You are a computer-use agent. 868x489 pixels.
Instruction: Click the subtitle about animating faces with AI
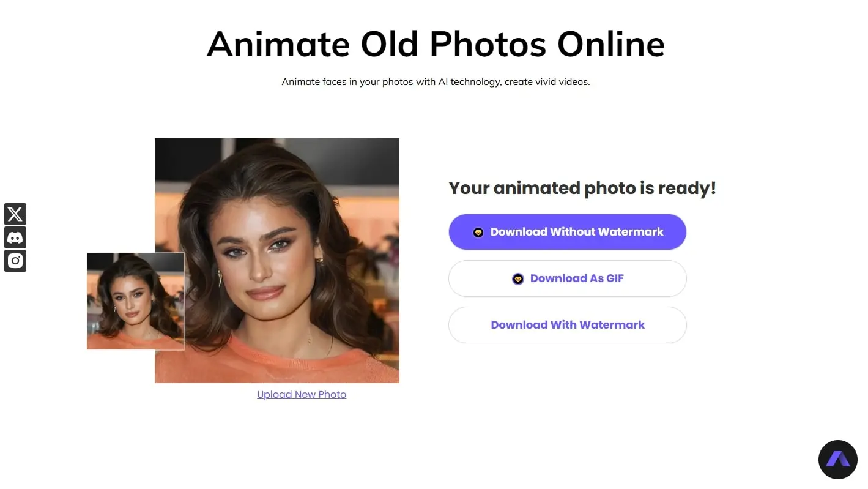coord(436,82)
